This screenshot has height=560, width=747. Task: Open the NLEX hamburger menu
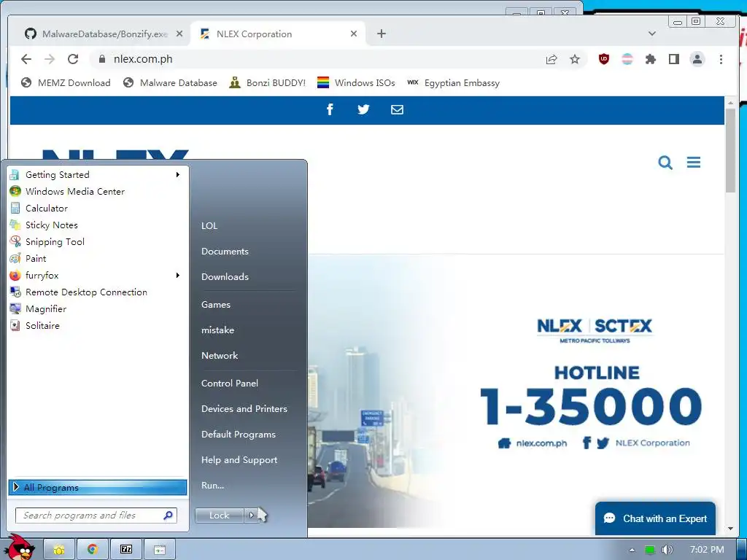(694, 163)
